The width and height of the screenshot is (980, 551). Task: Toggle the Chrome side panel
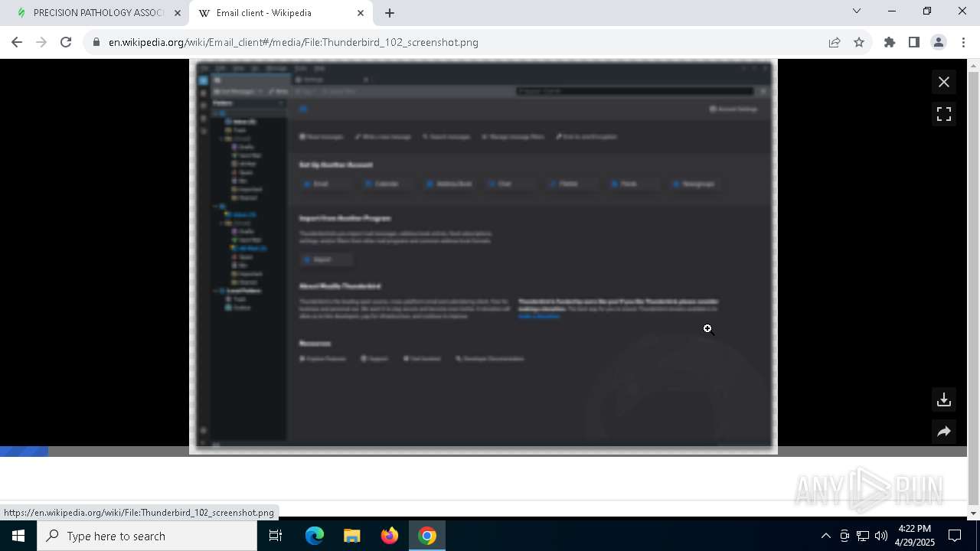coord(914,43)
